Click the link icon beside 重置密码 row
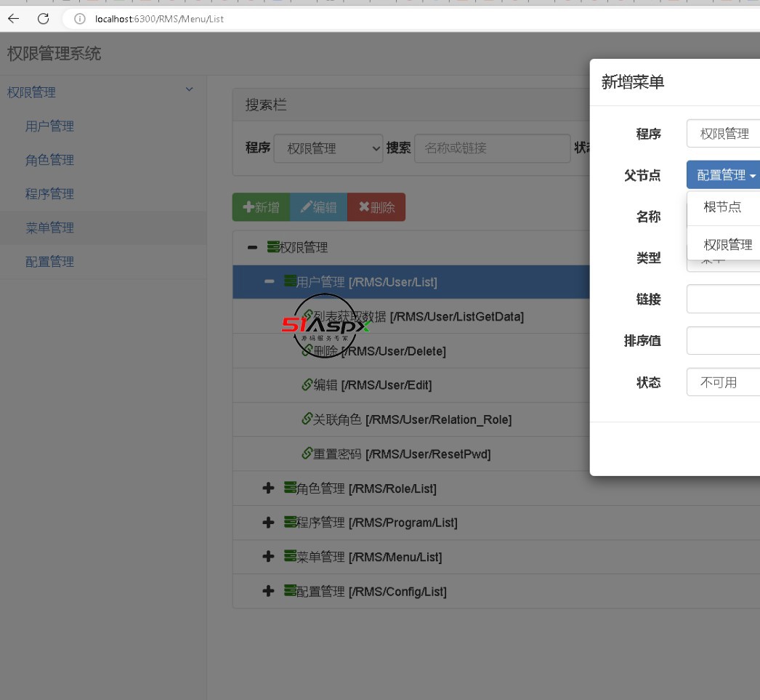This screenshot has width=760, height=700. coord(307,454)
